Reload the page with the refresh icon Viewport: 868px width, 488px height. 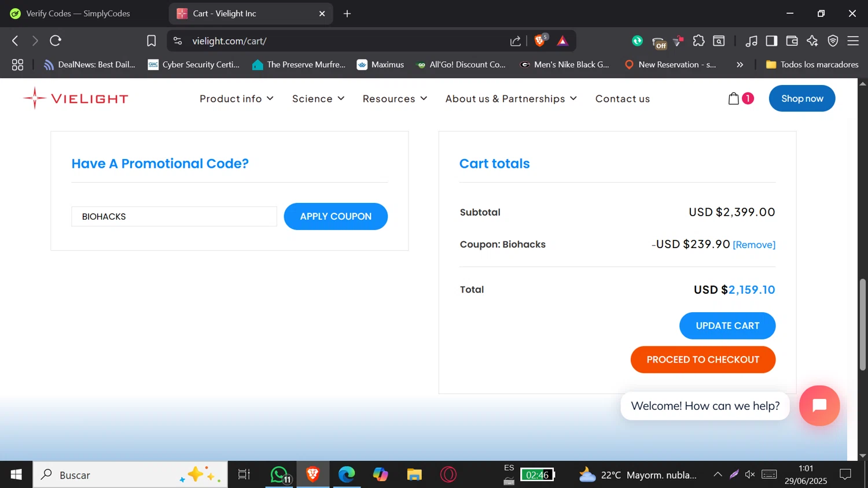point(56,40)
